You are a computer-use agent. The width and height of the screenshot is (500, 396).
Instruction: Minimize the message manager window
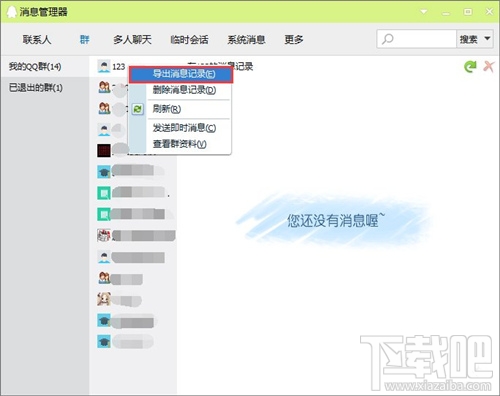click(446, 12)
